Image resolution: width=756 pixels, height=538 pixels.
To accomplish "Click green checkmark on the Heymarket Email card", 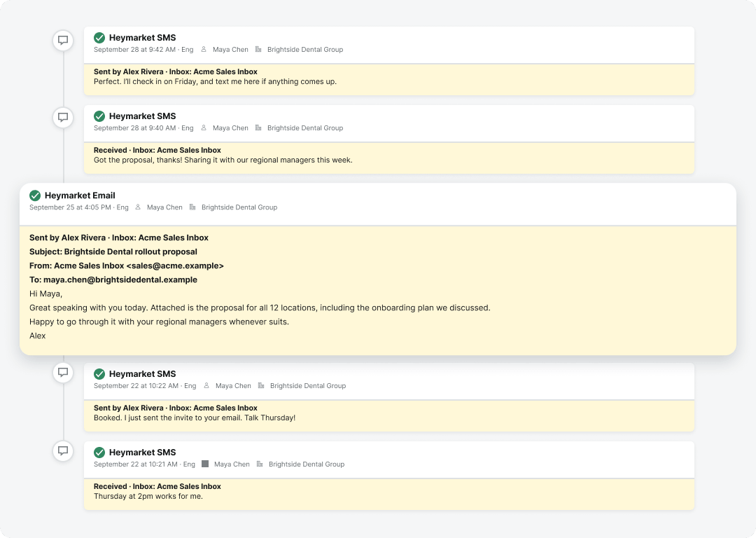I will point(35,195).
